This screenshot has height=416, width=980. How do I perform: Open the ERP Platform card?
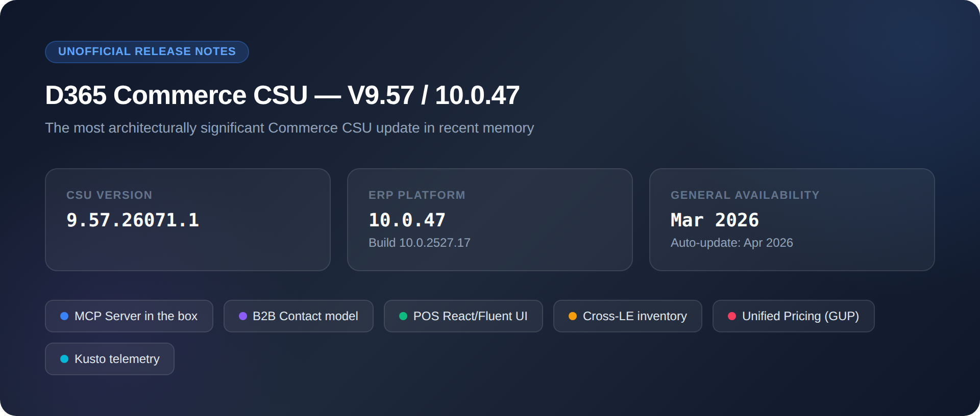(490, 220)
